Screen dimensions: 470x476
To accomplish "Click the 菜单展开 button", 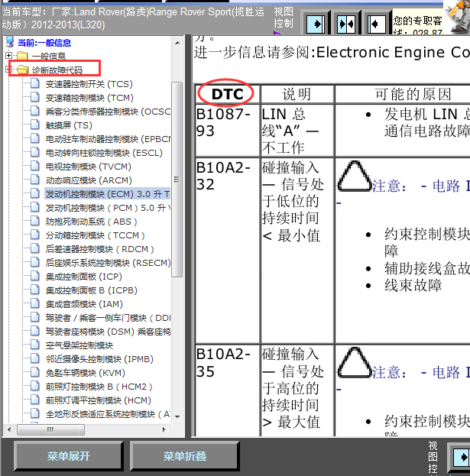I will (69, 456).
